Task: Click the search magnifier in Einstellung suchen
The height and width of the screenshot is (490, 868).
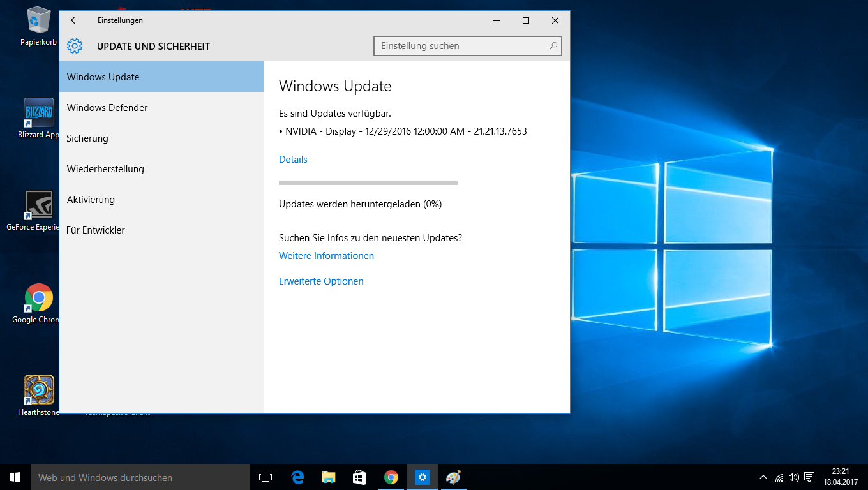Action: (x=553, y=46)
